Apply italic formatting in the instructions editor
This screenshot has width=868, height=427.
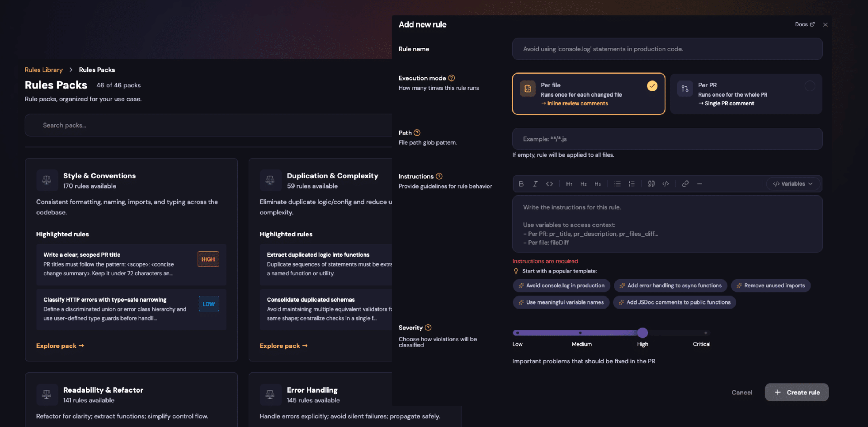click(535, 184)
